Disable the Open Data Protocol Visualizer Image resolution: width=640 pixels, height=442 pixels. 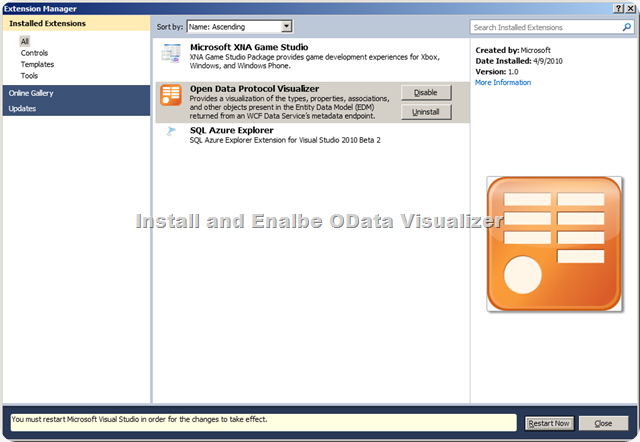coord(426,93)
